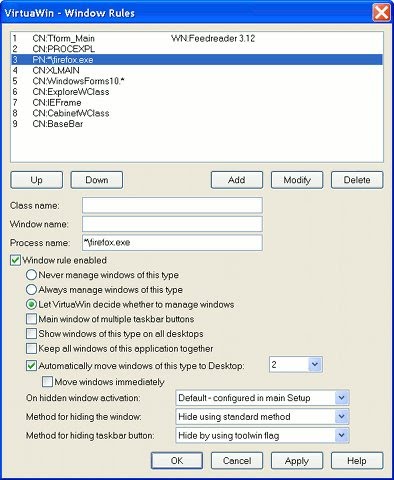The image size is (394, 480).
Task: Delete the selected rule
Action: [x=357, y=180]
